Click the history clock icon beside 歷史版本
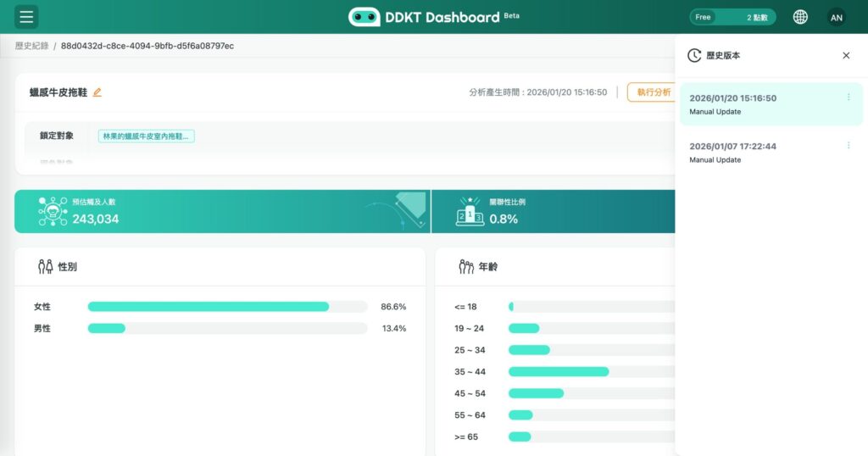The image size is (868, 456). 694,55
